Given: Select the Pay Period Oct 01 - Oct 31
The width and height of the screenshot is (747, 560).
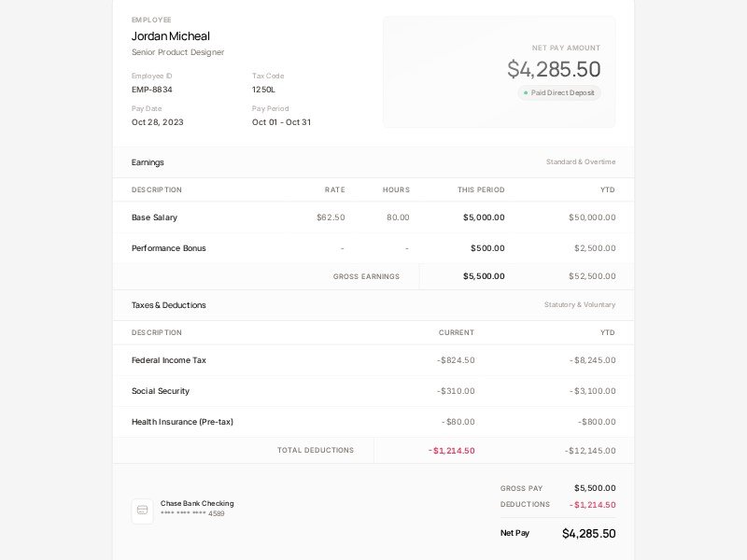Looking at the screenshot, I should (280, 121).
